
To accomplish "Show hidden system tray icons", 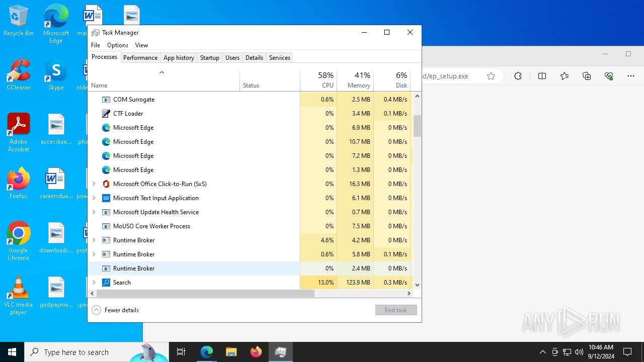I will (542, 352).
